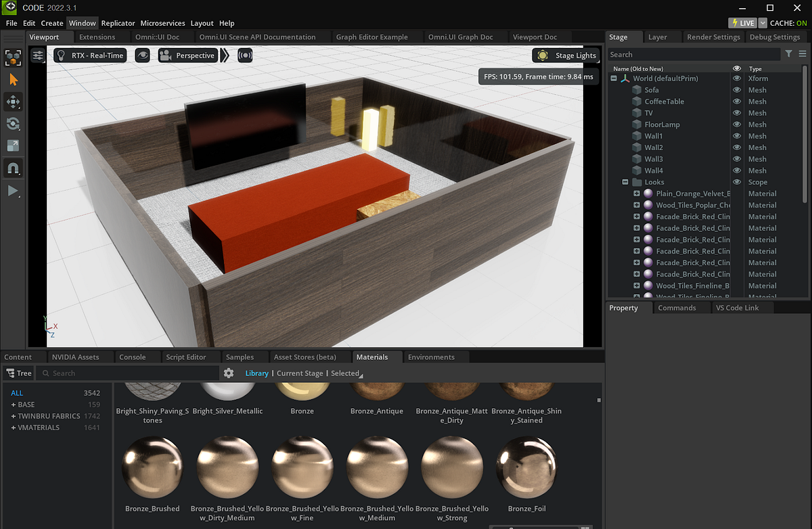Viewport: 812px width, 529px height.
Task: Show Current Stage materials
Action: tap(299, 373)
